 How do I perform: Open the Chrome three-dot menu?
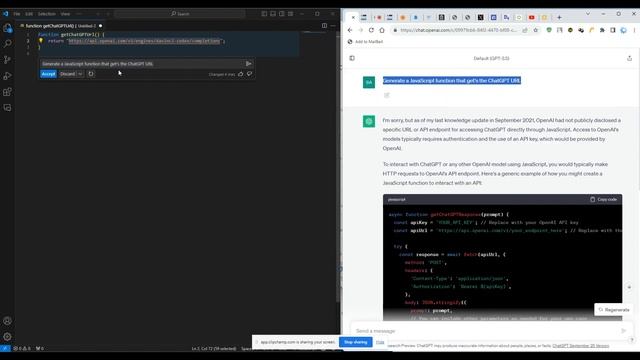[x=634, y=30]
